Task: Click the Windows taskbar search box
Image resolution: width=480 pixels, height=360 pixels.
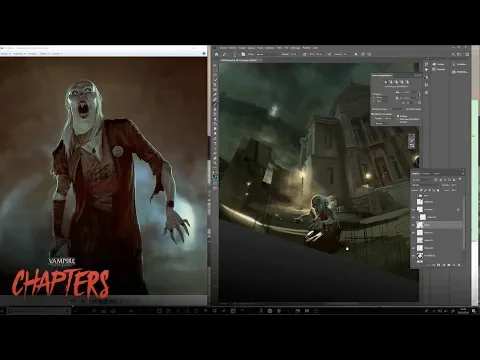Action: click(x=38, y=311)
